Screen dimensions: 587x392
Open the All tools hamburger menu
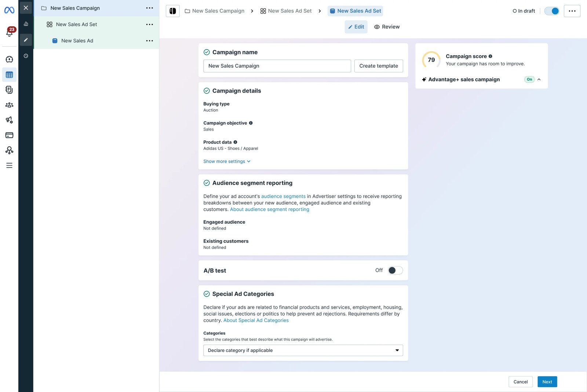pyautogui.click(x=9, y=165)
